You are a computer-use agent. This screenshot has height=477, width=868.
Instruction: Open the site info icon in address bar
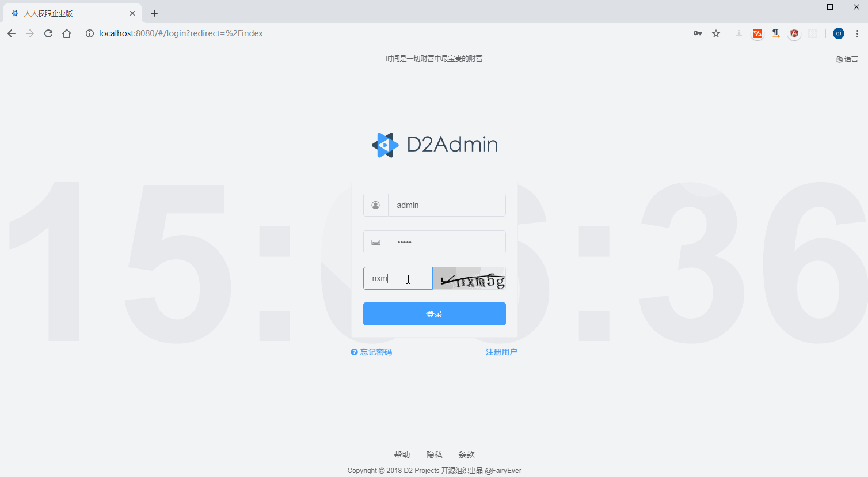pyautogui.click(x=89, y=33)
